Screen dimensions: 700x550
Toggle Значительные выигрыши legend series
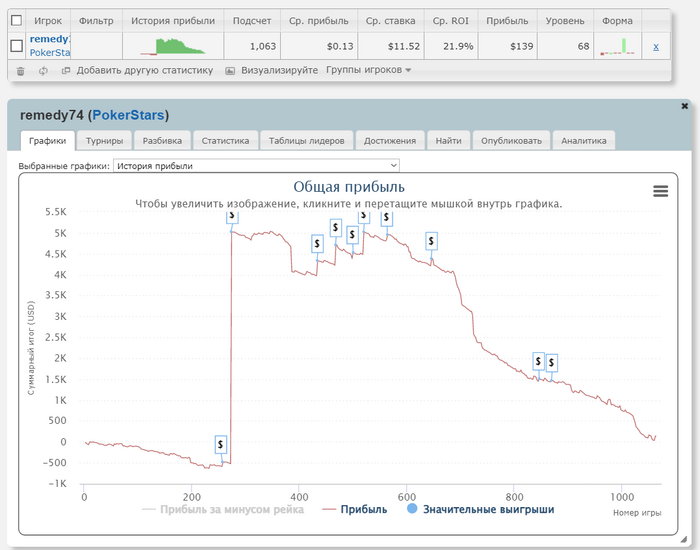(x=481, y=509)
